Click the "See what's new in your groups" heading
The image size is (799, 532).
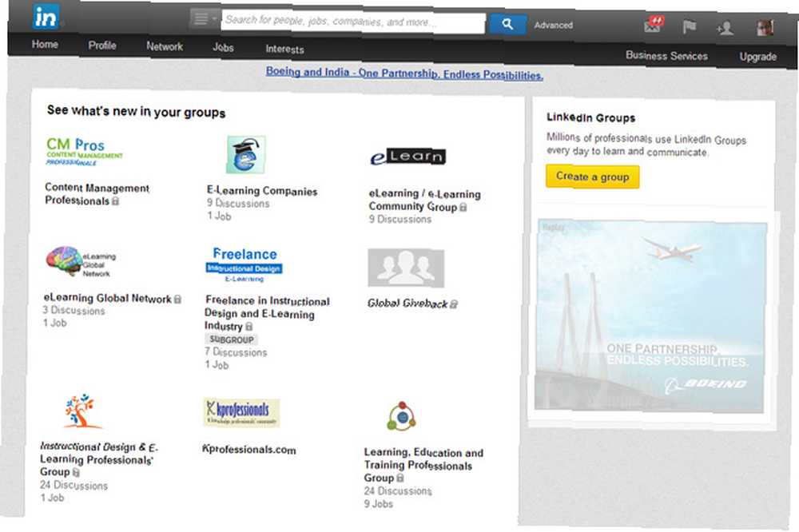click(136, 111)
